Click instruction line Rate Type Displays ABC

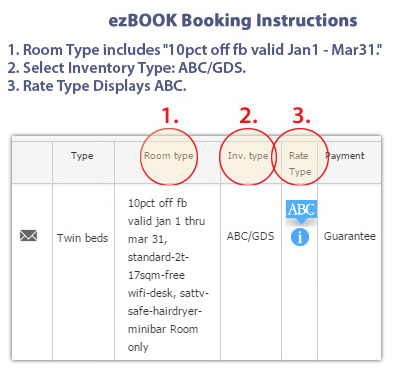(x=97, y=86)
